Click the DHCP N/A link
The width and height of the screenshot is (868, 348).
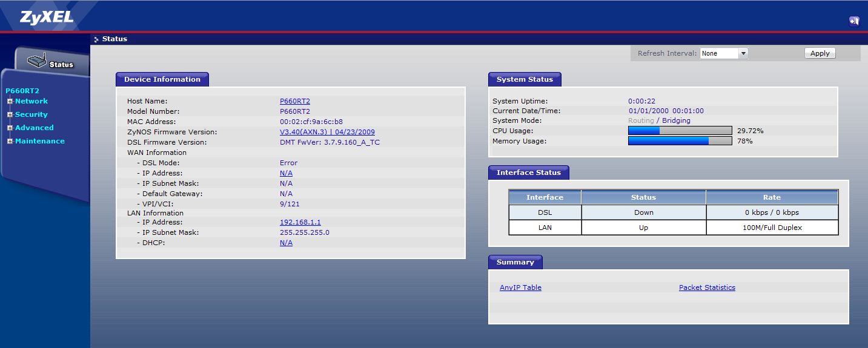click(x=286, y=243)
